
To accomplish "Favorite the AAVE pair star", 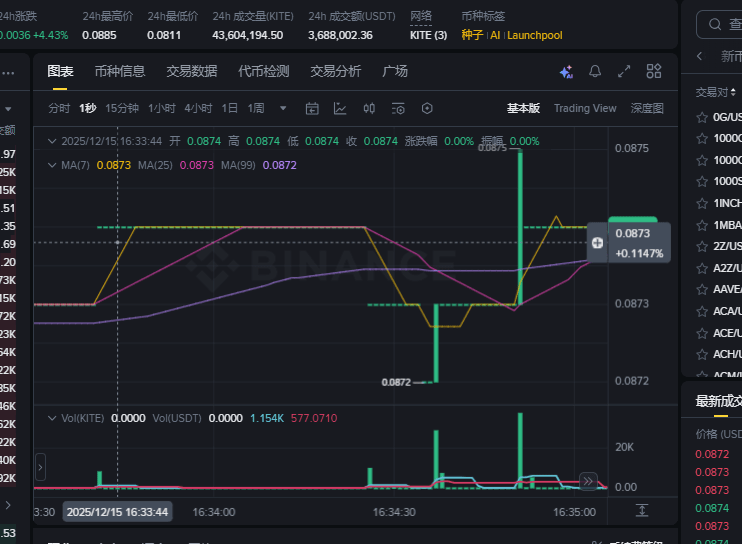I will [x=702, y=290].
